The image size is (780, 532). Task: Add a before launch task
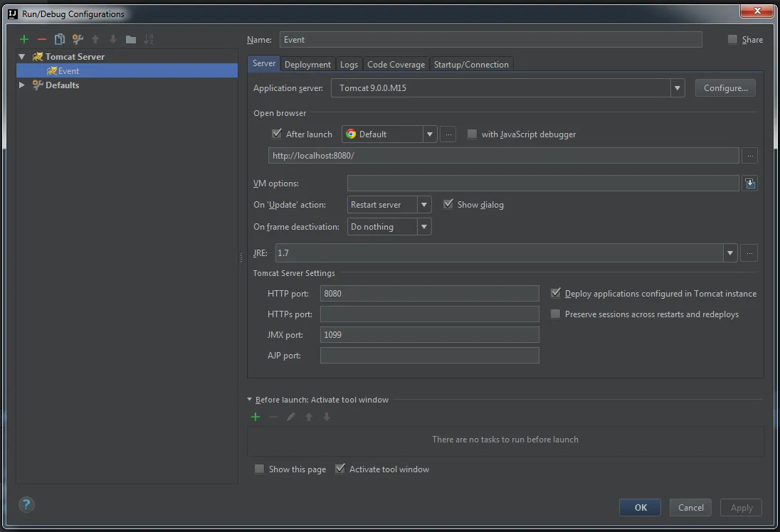[x=255, y=417]
